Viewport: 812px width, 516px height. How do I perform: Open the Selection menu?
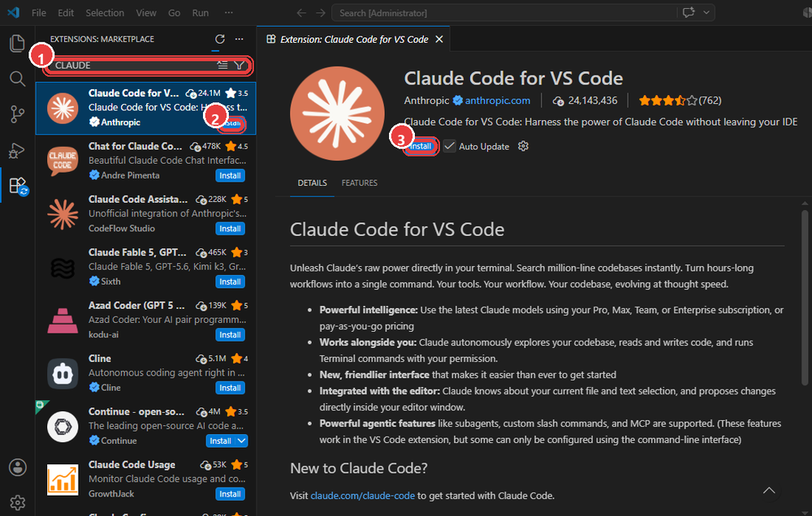[105, 13]
